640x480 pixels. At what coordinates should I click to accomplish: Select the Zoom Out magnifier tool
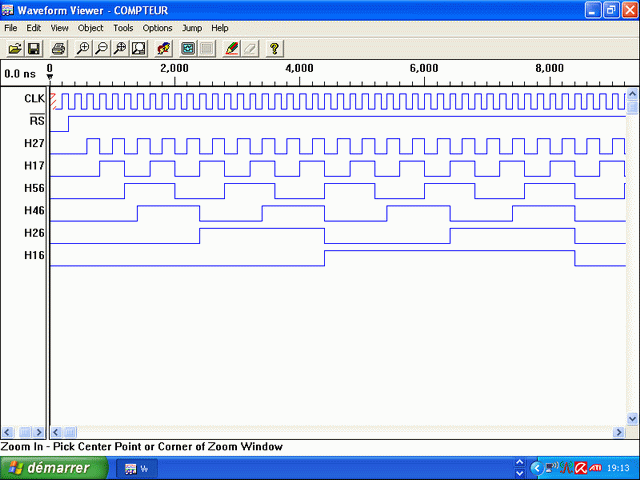coord(102,48)
